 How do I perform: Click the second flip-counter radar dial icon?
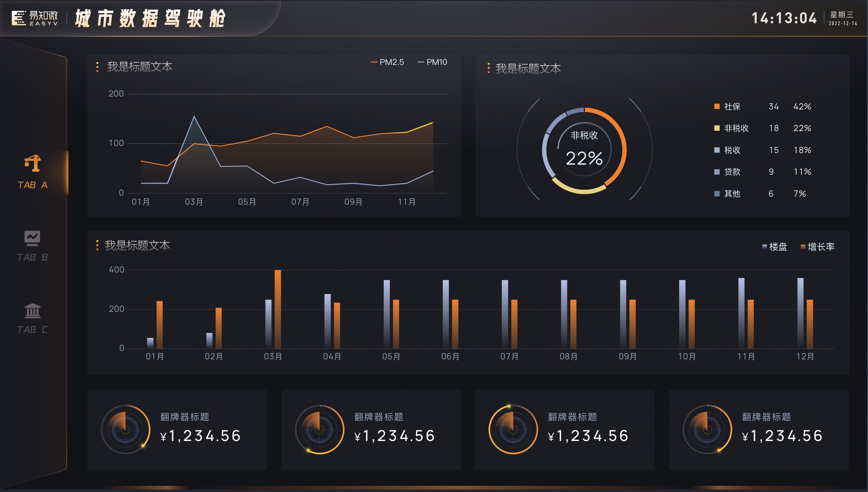click(319, 429)
